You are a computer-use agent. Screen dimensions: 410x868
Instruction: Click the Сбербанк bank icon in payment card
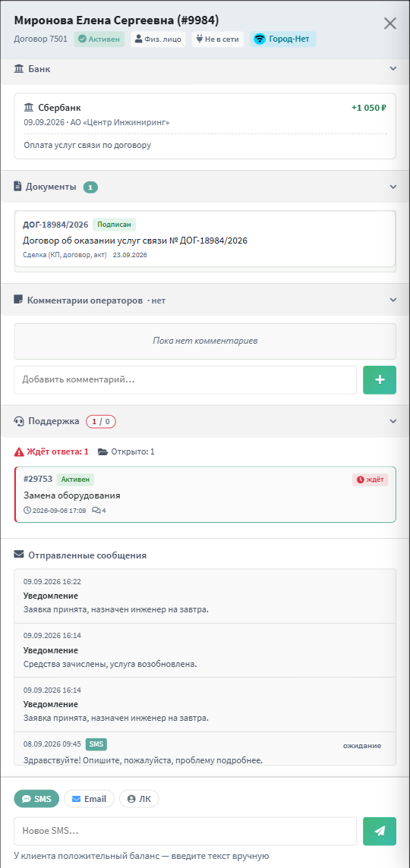point(29,108)
